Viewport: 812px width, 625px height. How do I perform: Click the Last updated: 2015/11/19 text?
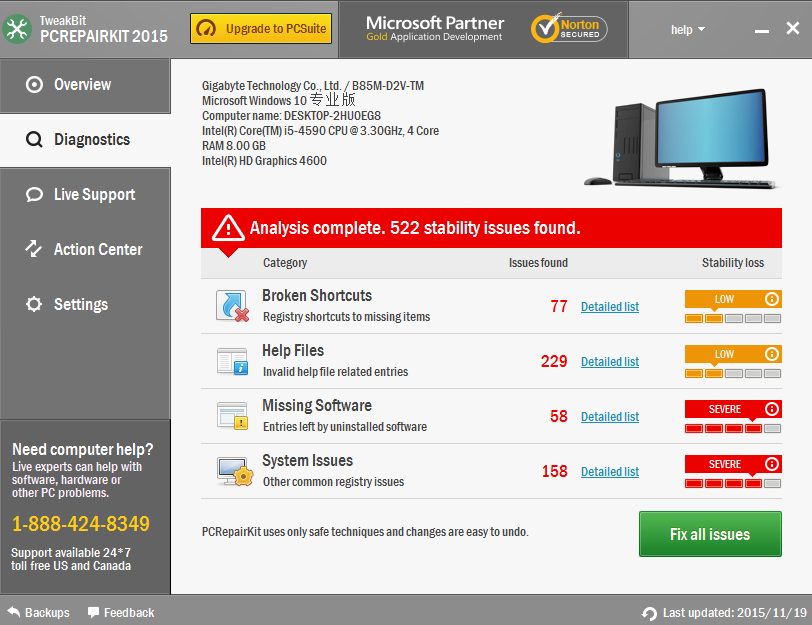pos(735,613)
